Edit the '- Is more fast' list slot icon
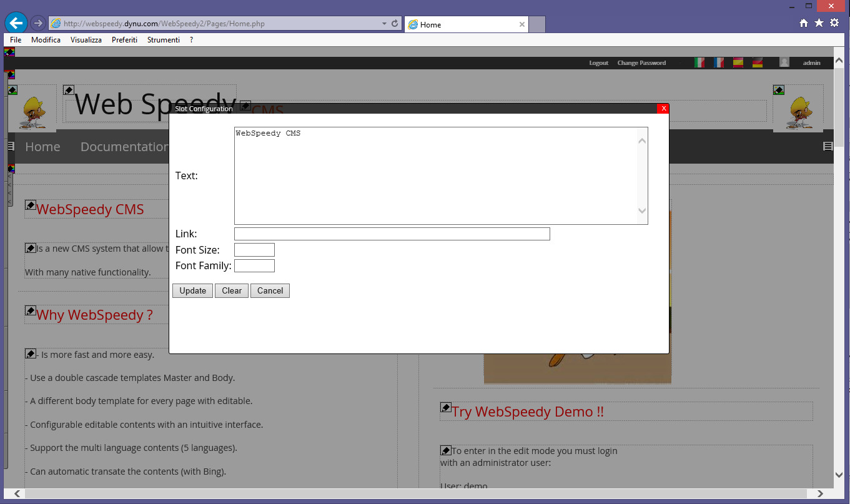This screenshot has width=850, height=504. point(30,353)
